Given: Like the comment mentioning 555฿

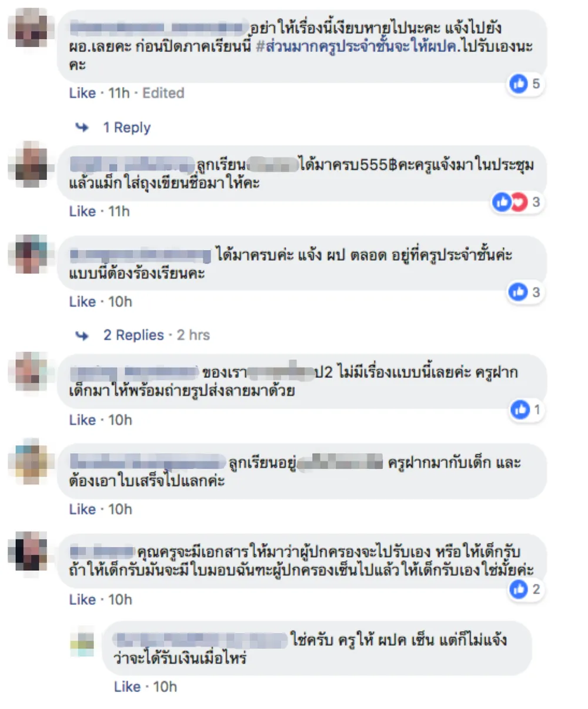Looking at the screenshot, I should pos(82,211).
